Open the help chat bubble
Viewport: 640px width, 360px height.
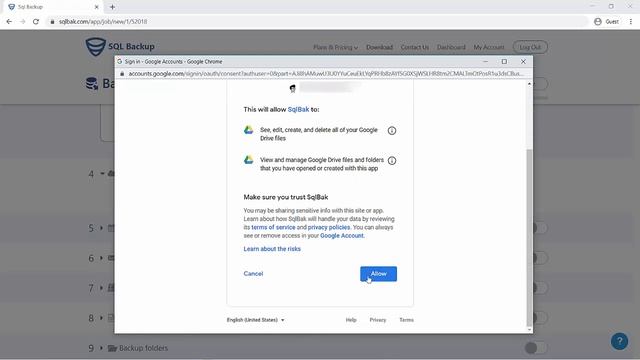point(619,341)
